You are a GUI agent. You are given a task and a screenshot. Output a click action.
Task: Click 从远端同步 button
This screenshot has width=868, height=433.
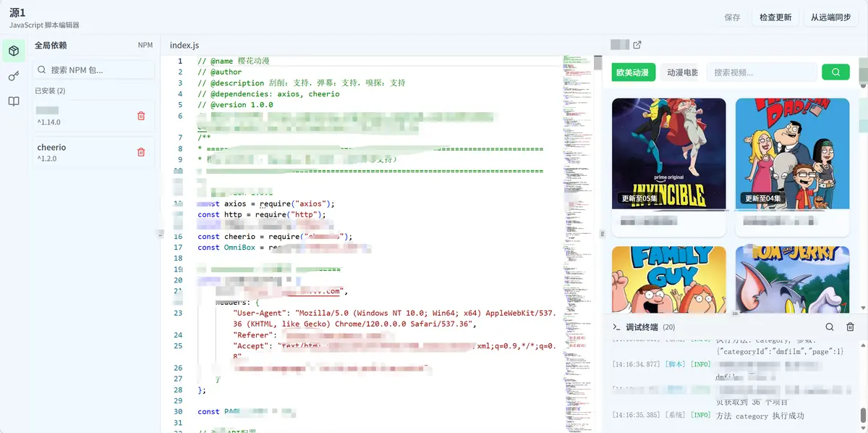830,17
